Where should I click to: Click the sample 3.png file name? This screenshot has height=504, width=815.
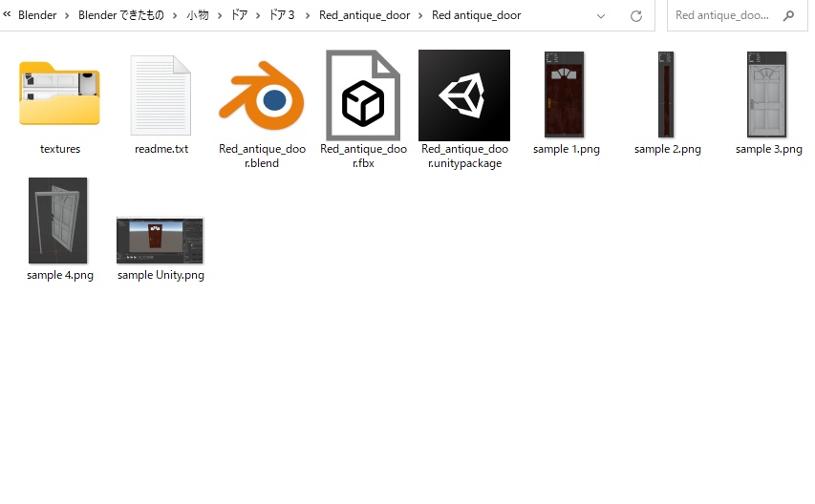(x=769, y=150)
